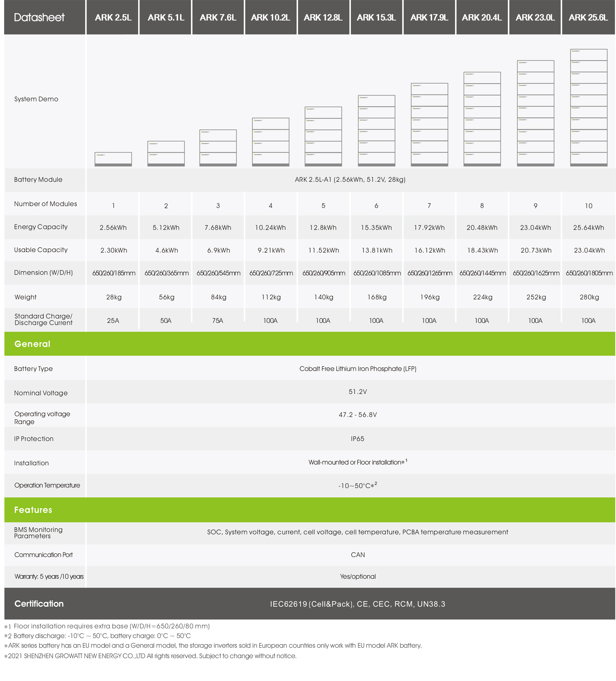Click the five-module ARK 12.8L stack image
Viewport: 616px width, 681px height.
point(323,136)
